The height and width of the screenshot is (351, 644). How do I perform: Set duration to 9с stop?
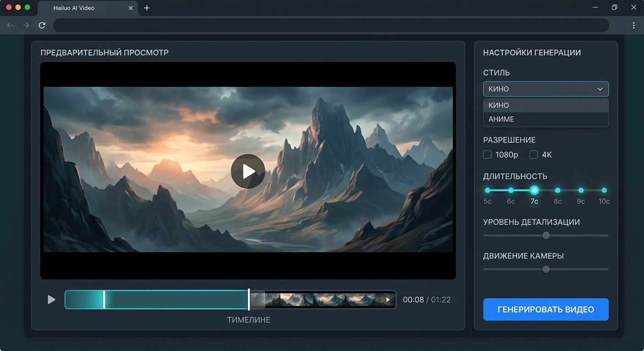(x=581, y=190)
